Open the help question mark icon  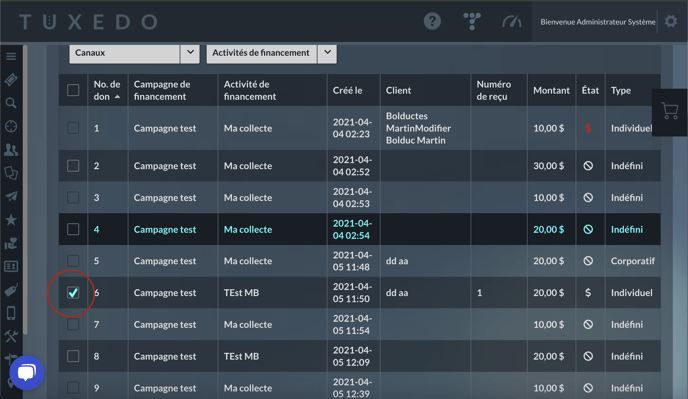coord(432,21)
